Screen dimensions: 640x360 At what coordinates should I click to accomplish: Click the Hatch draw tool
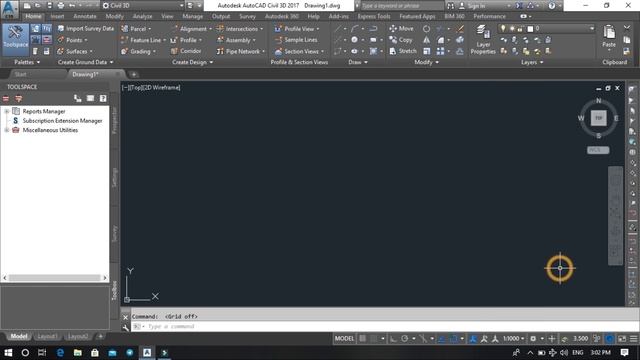tap(373, 51)
